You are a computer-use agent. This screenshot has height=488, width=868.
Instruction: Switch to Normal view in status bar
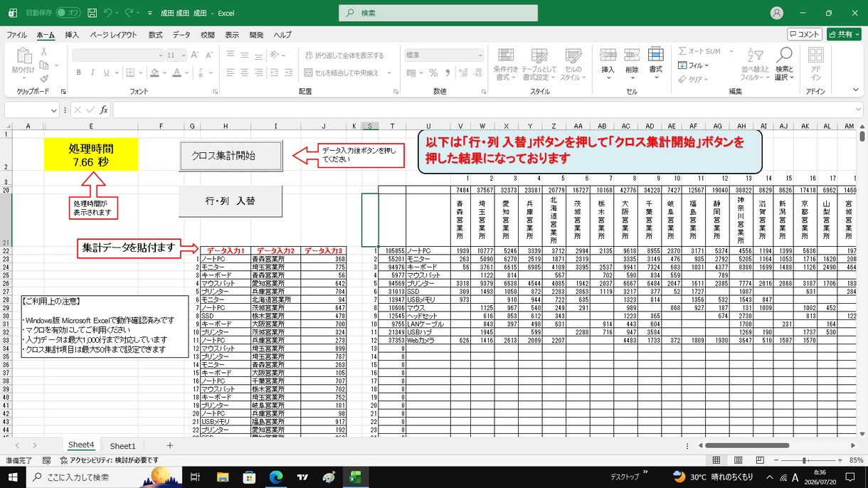pyautogui.click(x=717, y=460)
